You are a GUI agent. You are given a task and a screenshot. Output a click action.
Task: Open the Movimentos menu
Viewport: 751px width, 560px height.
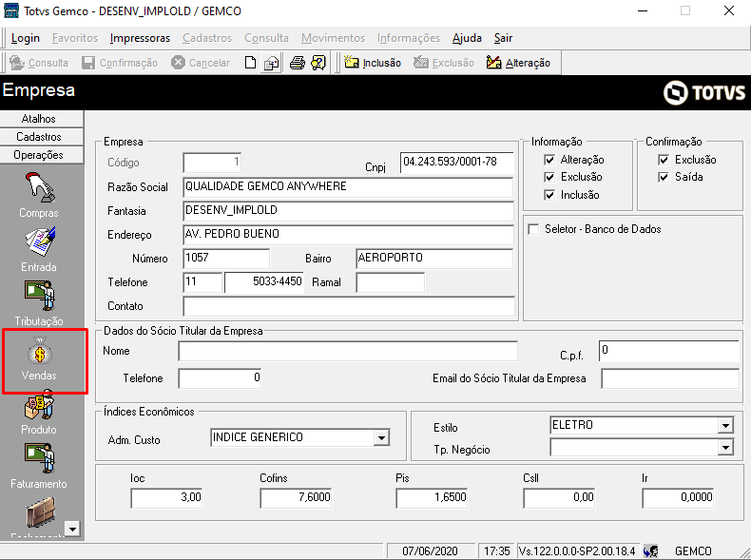(333, 38)
